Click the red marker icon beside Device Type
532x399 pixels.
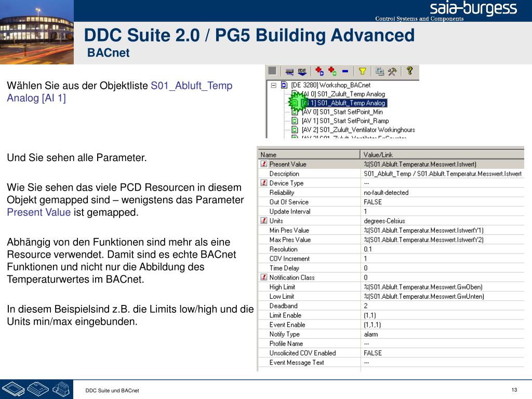[263, 183]
